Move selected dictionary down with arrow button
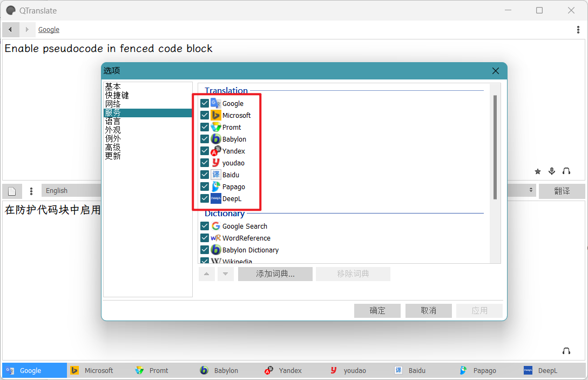 [225, 274]
